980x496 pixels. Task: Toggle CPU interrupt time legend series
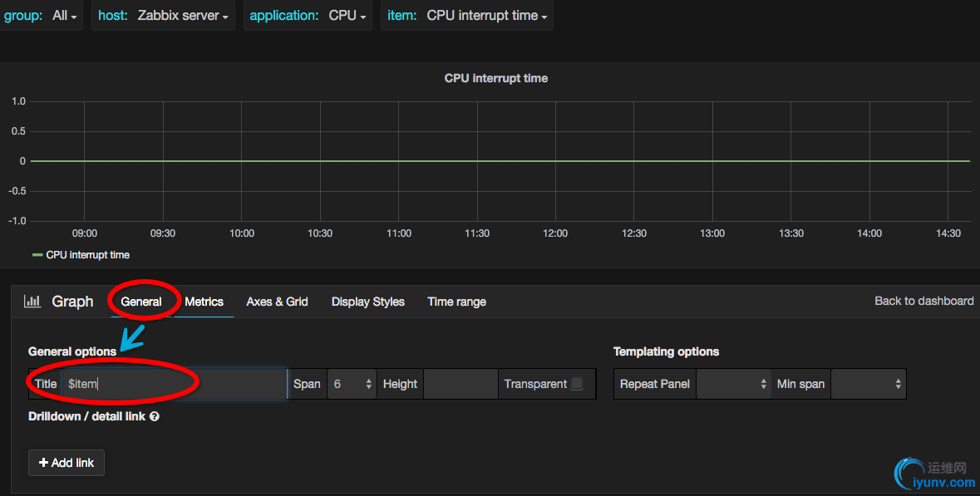coord(87,255)
